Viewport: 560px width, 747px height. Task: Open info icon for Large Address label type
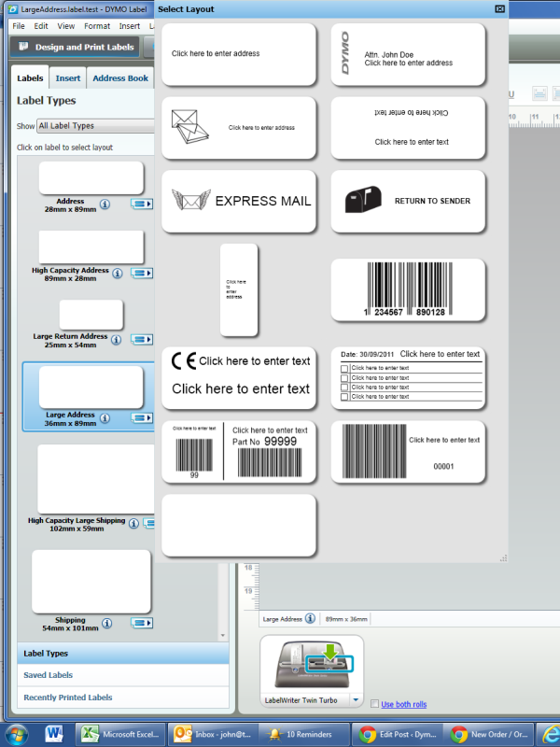[105, 417]
